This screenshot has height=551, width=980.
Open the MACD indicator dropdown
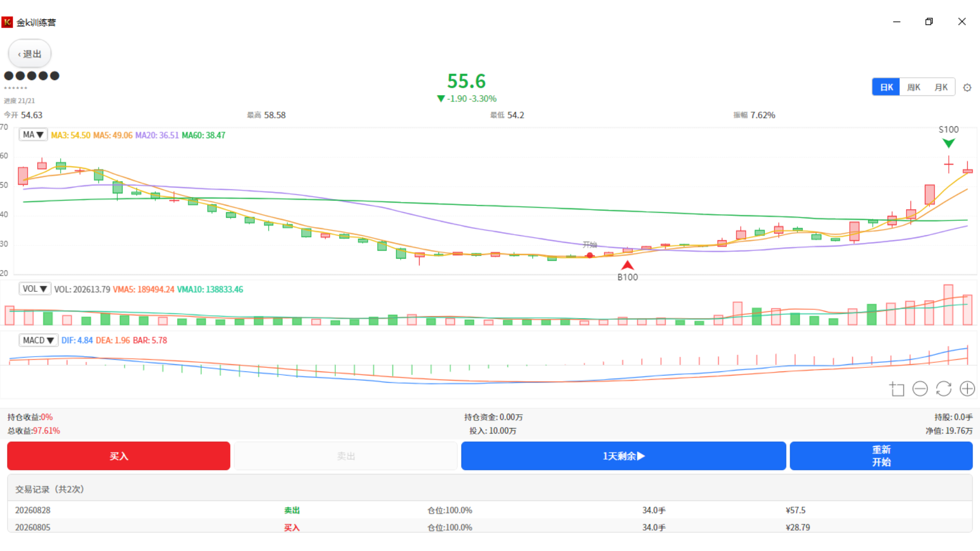[x=38, y=340]
